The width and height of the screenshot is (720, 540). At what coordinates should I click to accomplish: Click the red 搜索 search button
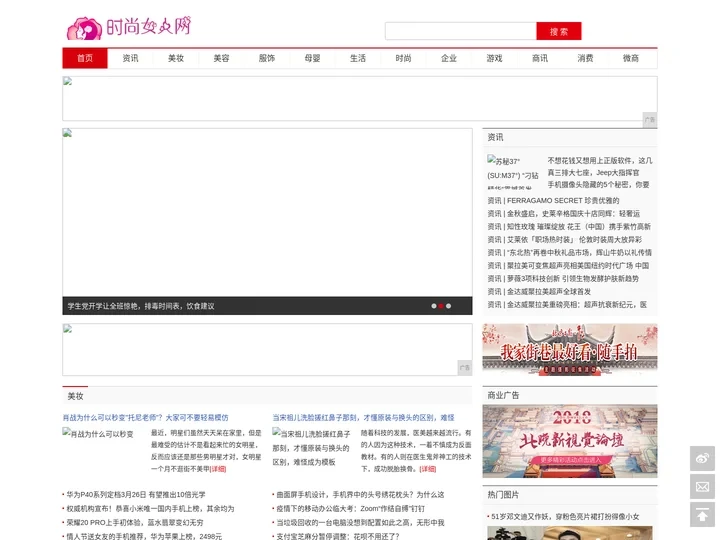coord(559,31)
